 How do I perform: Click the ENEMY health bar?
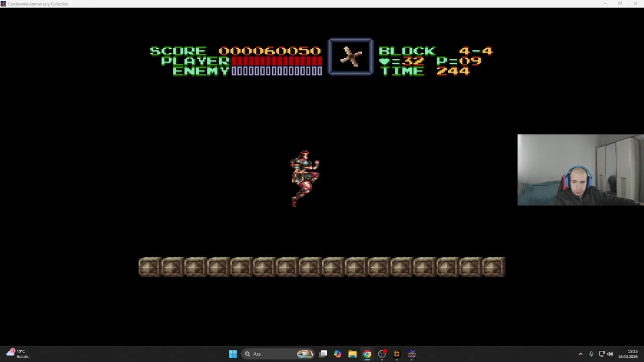pyautogui.click(x=277, y=71)
